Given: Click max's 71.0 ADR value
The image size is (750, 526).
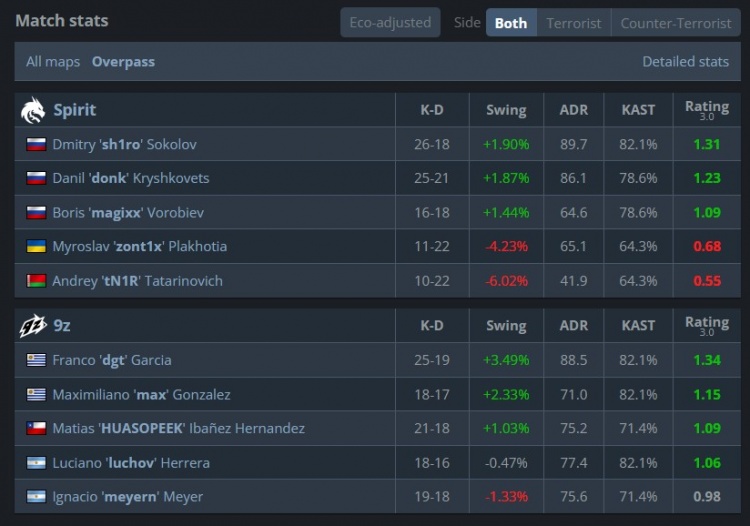Looking at the screenshot, I should pos(574,394).
